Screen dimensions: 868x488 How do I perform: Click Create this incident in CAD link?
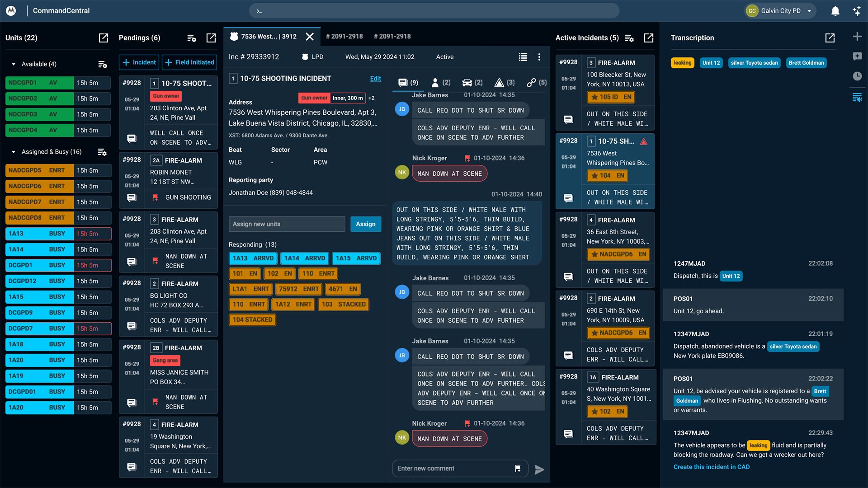coord(711,467)
